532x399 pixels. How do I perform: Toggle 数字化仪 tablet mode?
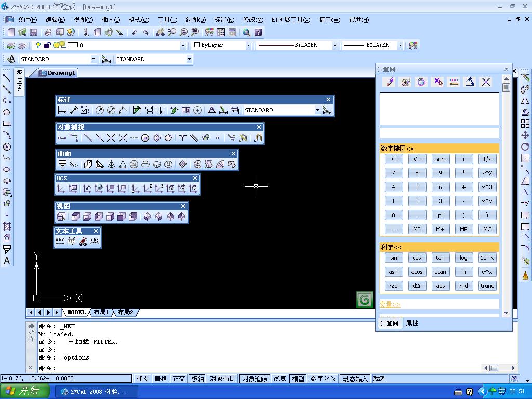323,379
